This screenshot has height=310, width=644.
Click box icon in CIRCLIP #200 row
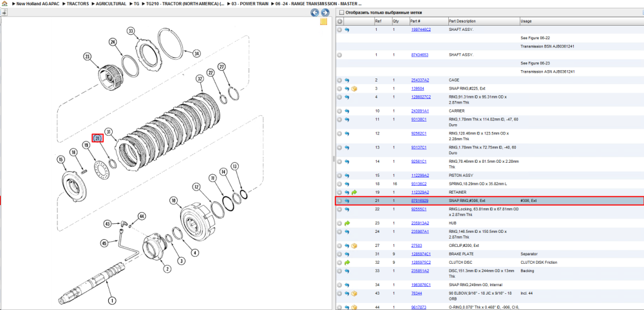(x=354, y=246)
